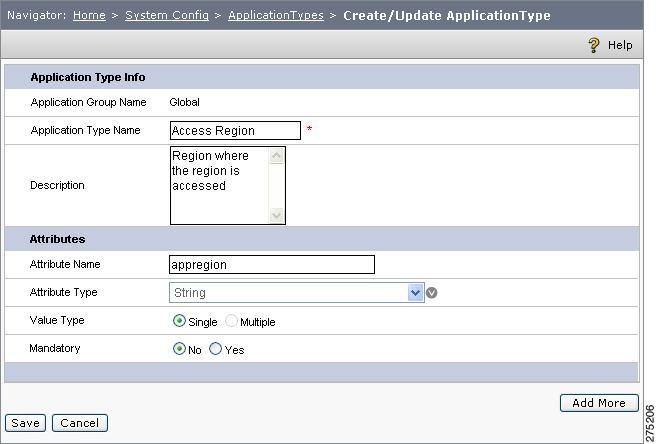This screenshot has height=444, width=657.
Task: Navigate to ApplicationTypes breadcrumb link
Action: (276, 15)
